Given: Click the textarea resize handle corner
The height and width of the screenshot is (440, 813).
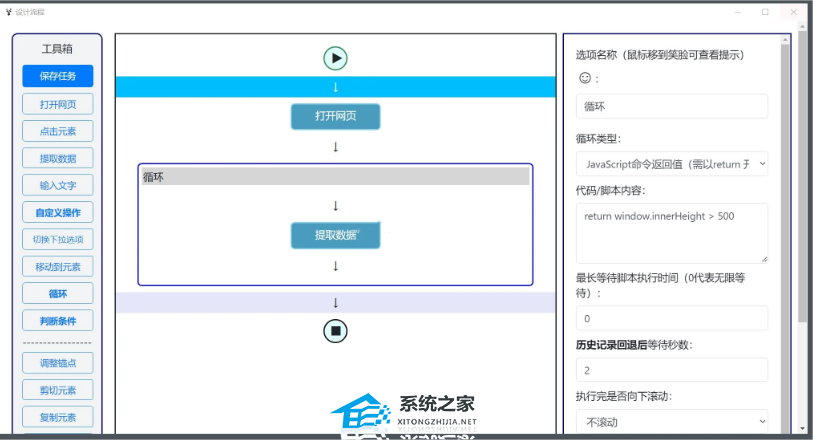Looking at the screenshot, I should [x=764, y=259].
